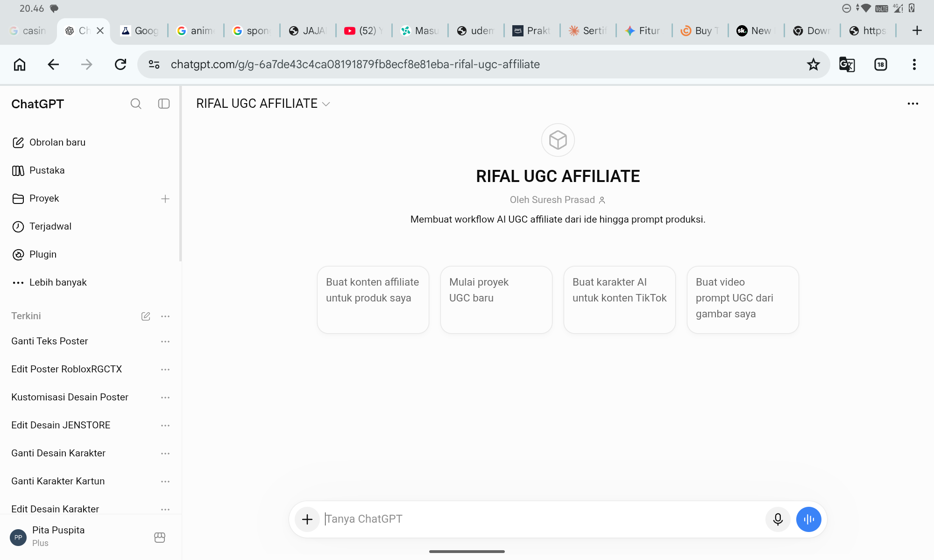Click the icon beside the Pita Puspita profile
Image resolution: width=934 pixels, height=560 pixels.
[160, 538]
